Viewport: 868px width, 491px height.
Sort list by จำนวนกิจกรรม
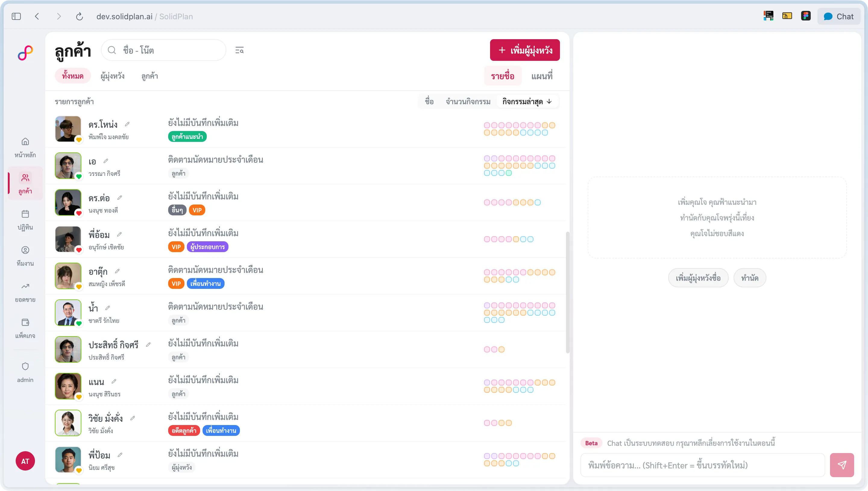pos(468,102)
